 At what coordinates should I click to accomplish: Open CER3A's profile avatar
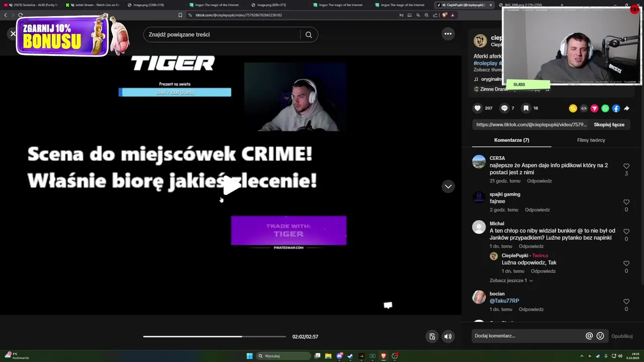479,162
